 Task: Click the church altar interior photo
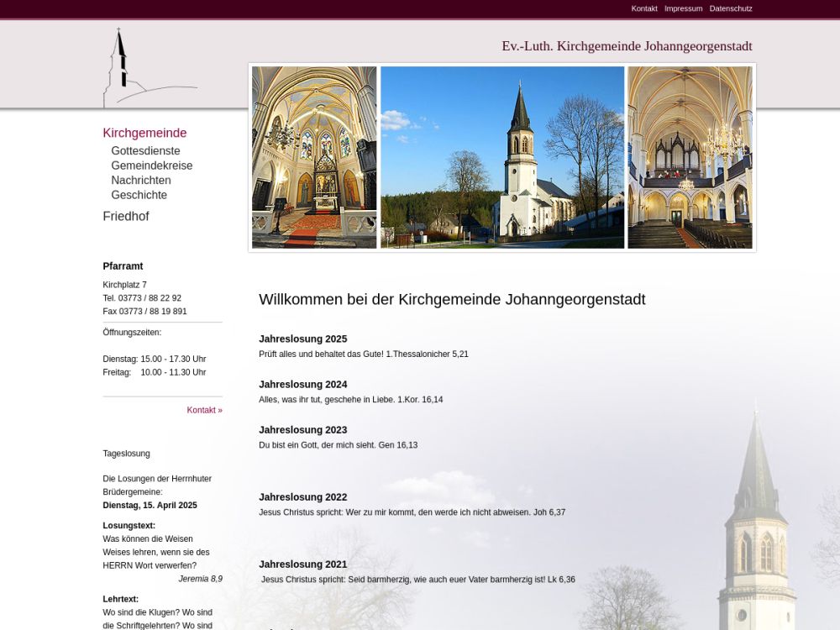coord(314,157)
